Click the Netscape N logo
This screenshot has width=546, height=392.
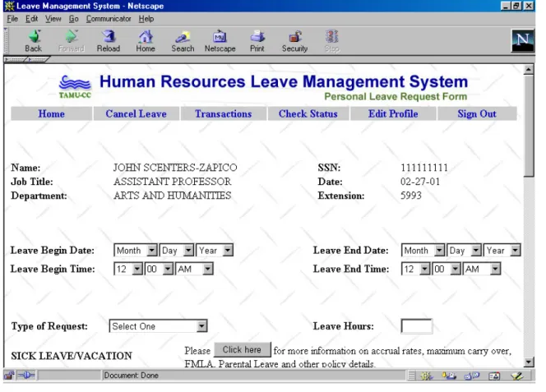(522, 41)
